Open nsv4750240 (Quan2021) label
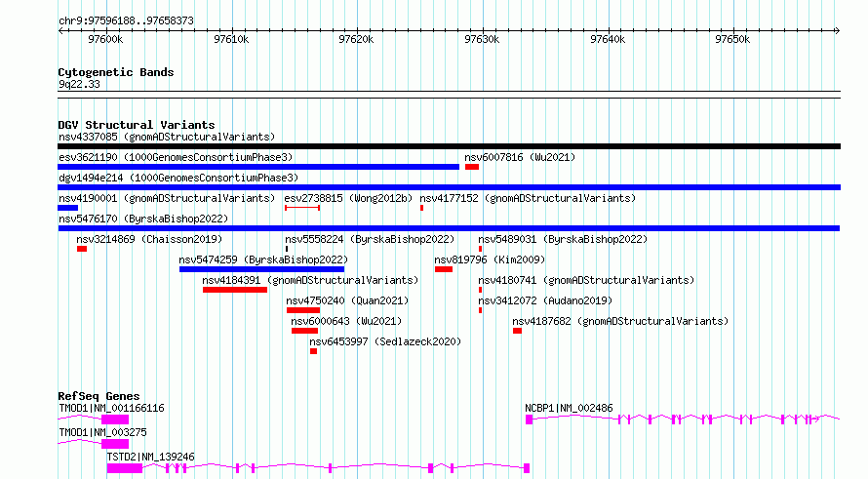 pos(347,300)
